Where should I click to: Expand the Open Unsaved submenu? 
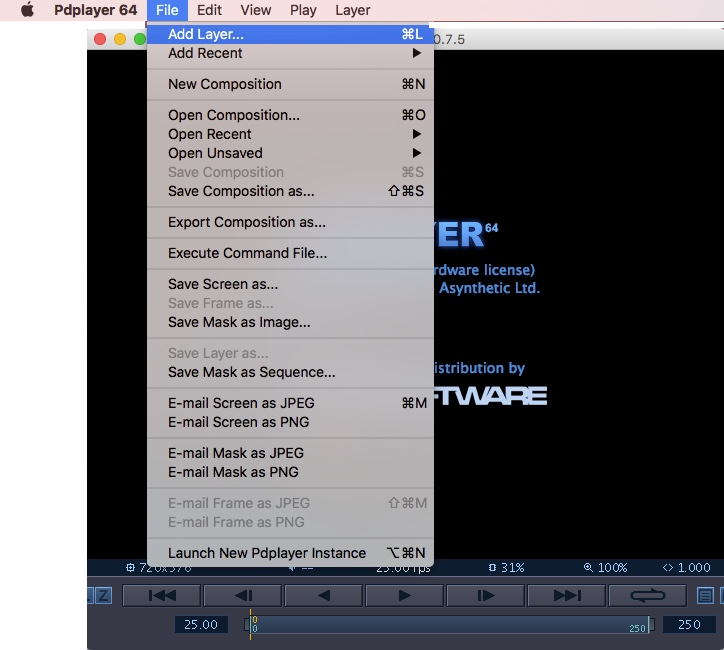point(290,153)
